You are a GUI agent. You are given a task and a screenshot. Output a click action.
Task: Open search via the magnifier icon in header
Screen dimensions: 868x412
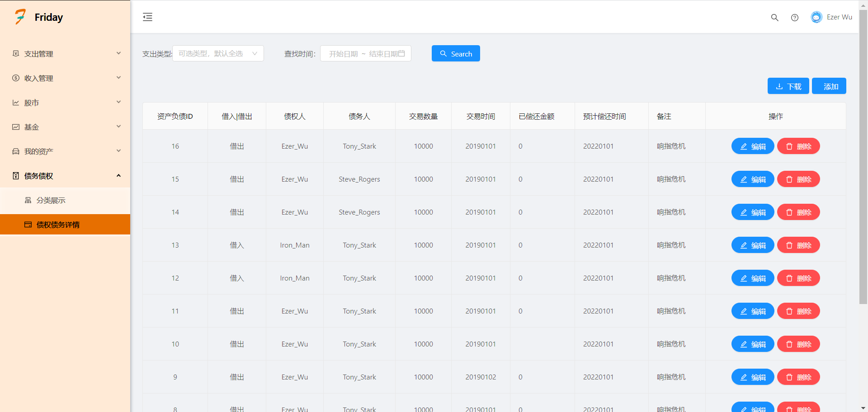click(774, 18)
